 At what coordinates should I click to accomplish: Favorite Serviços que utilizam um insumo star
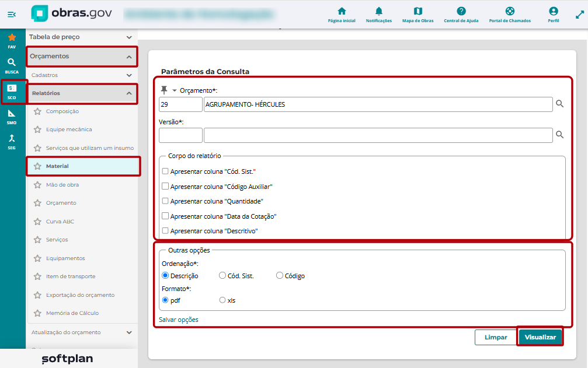[37, 148]
